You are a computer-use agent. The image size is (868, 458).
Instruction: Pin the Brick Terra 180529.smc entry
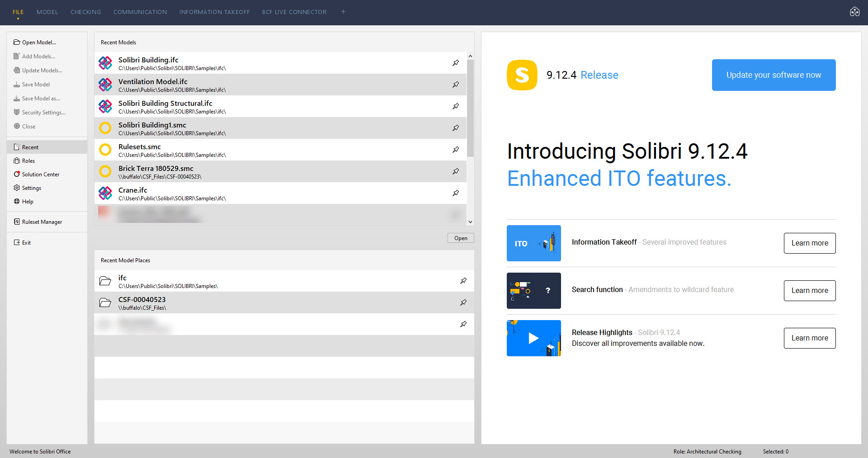click(x=456, y=171)
